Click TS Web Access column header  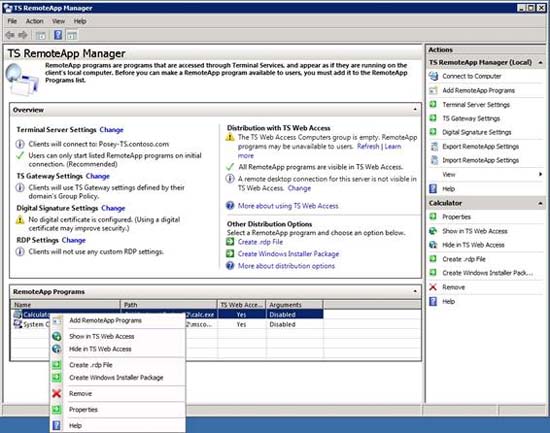pos(242,305)
